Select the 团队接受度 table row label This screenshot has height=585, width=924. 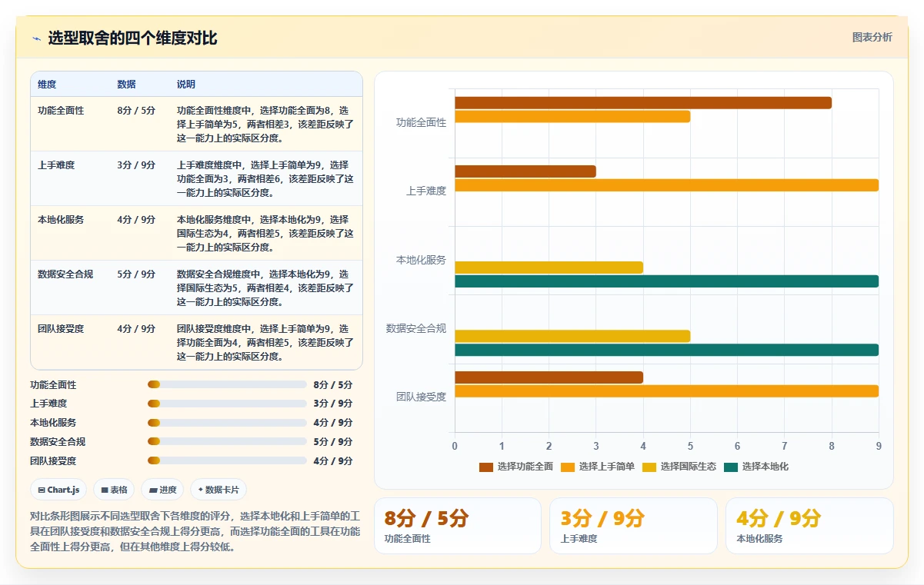[x=61, y=329]
